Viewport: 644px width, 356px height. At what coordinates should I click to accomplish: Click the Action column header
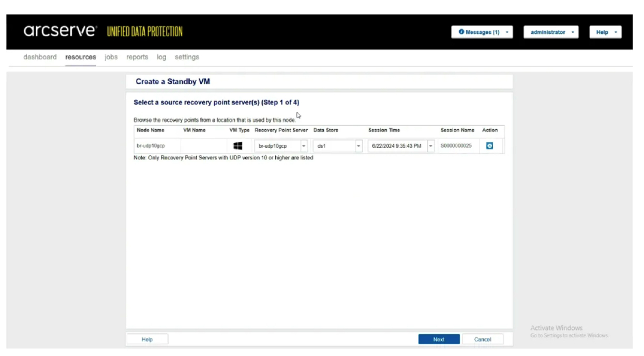(x=490, y=130)
